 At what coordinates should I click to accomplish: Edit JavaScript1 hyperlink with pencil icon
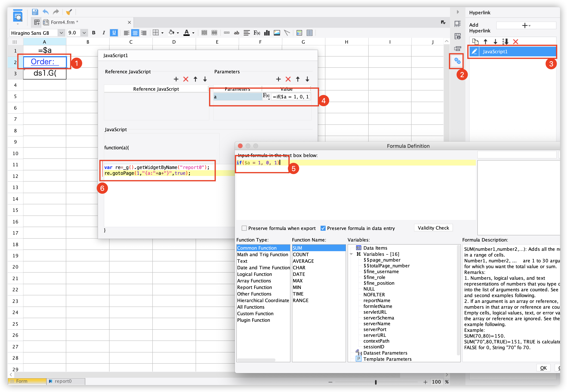[x=474, y=52]
